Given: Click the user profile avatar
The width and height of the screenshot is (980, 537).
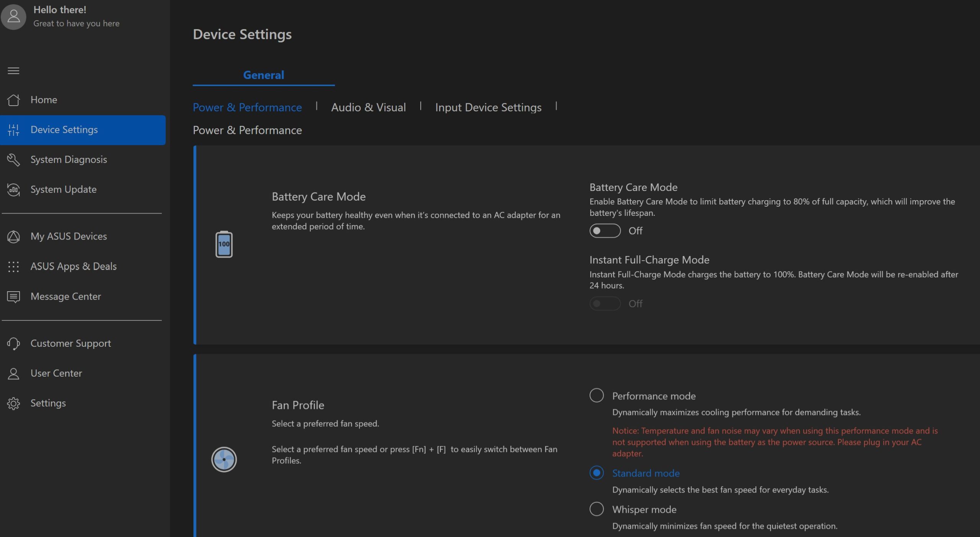Looking at the screenshot, I should [14, 16].
